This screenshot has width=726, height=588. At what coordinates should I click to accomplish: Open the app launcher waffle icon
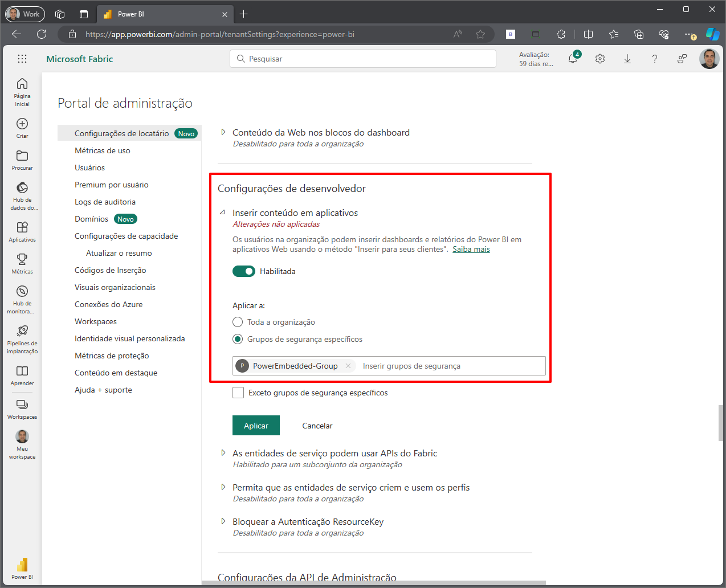point(22,59)
